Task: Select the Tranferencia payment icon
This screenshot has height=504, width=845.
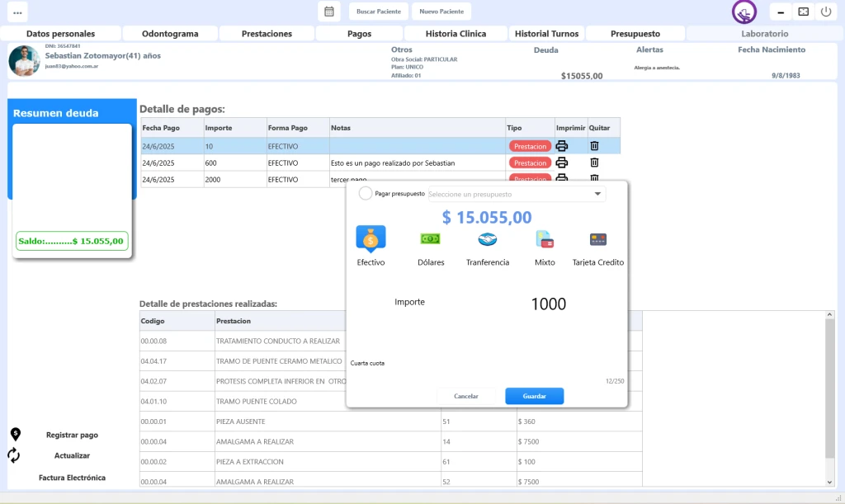Action: pos(487,239)
